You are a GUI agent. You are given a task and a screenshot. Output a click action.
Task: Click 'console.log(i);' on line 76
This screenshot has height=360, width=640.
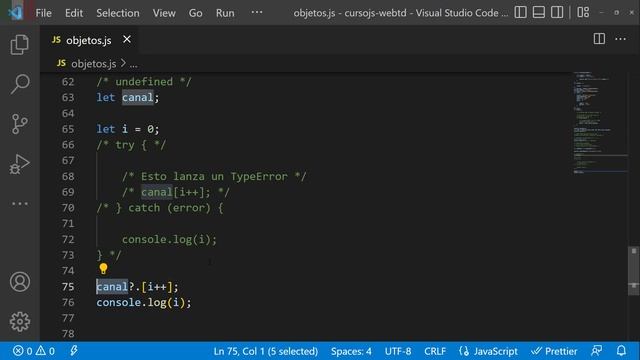[144, 302]
